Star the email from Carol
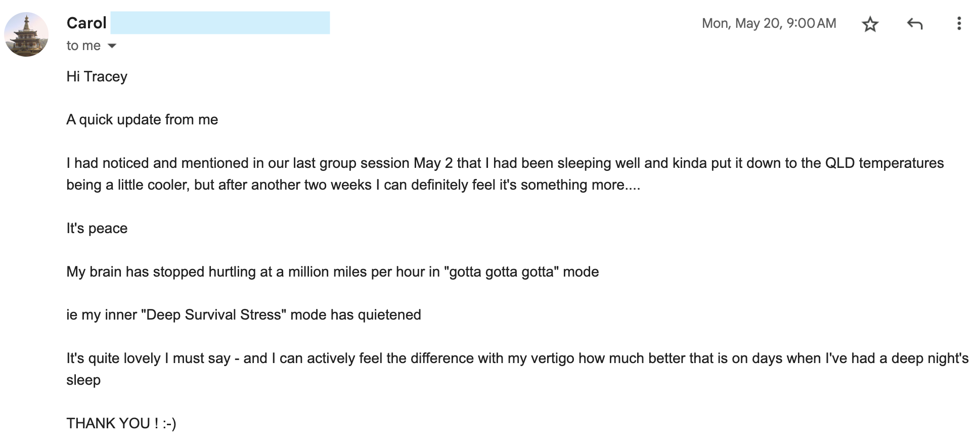 [x=870, y=24]
